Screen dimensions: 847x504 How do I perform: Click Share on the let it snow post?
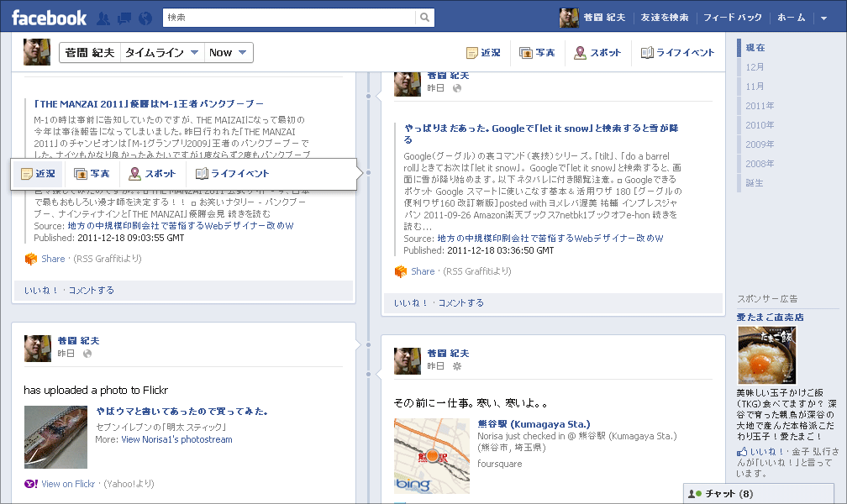click(423, 271)
